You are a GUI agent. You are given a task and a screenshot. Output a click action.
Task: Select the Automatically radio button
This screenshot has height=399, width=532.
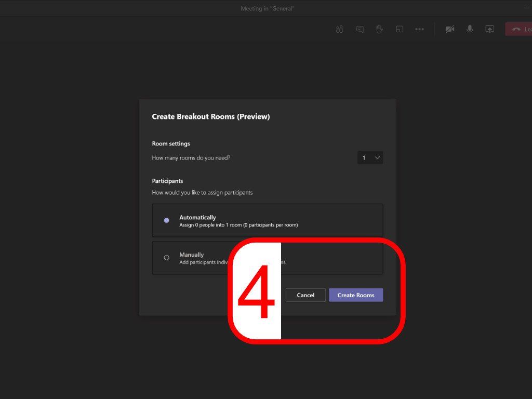pyautogui.click(x=166, y=220)
